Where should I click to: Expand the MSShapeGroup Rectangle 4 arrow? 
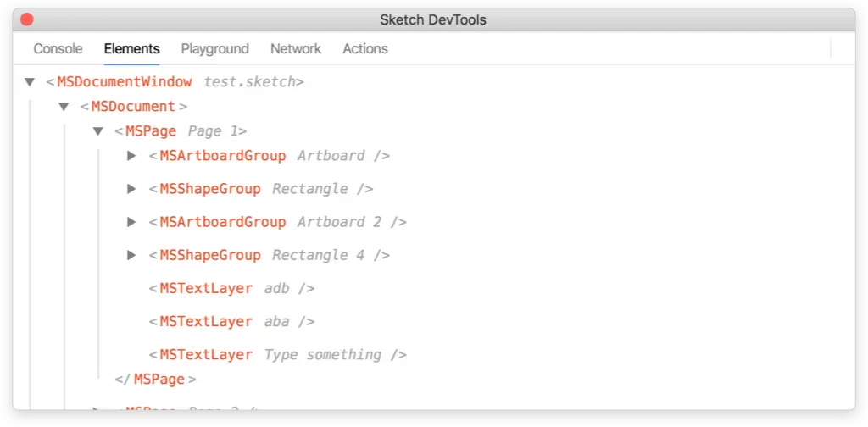[x=131, y=256]
